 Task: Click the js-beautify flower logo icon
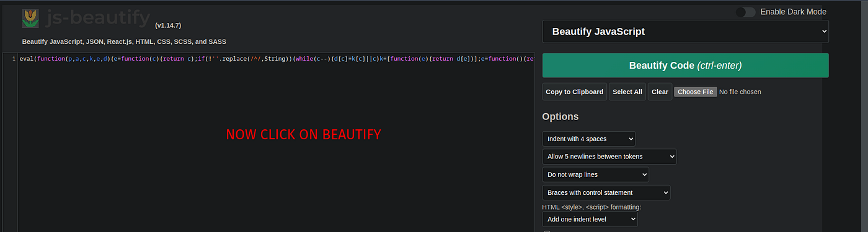pyautogui.click(x=30, y=19)
